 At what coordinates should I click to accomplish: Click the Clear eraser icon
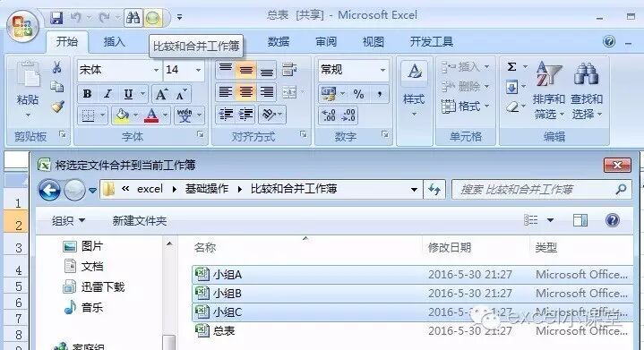point(512,107)
